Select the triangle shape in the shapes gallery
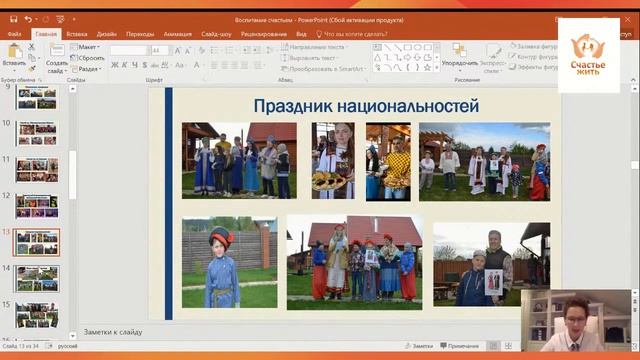Image resolution: width=640 pixels, height=360 pixels. (378, 58)
